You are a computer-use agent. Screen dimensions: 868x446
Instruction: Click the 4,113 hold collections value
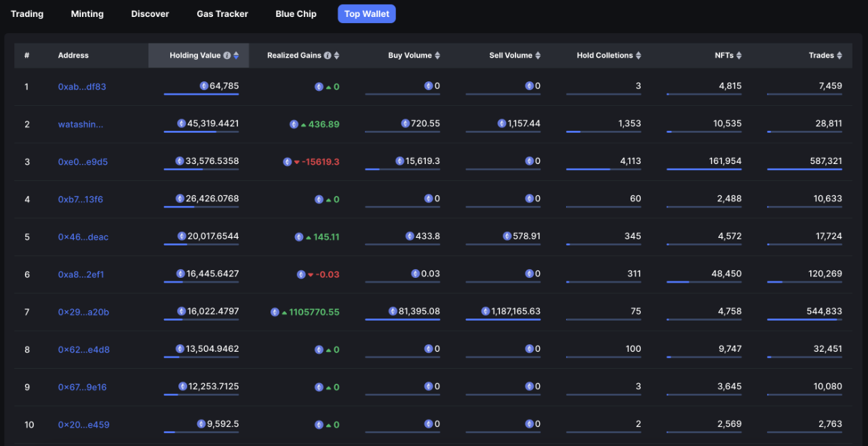(630, 161)
